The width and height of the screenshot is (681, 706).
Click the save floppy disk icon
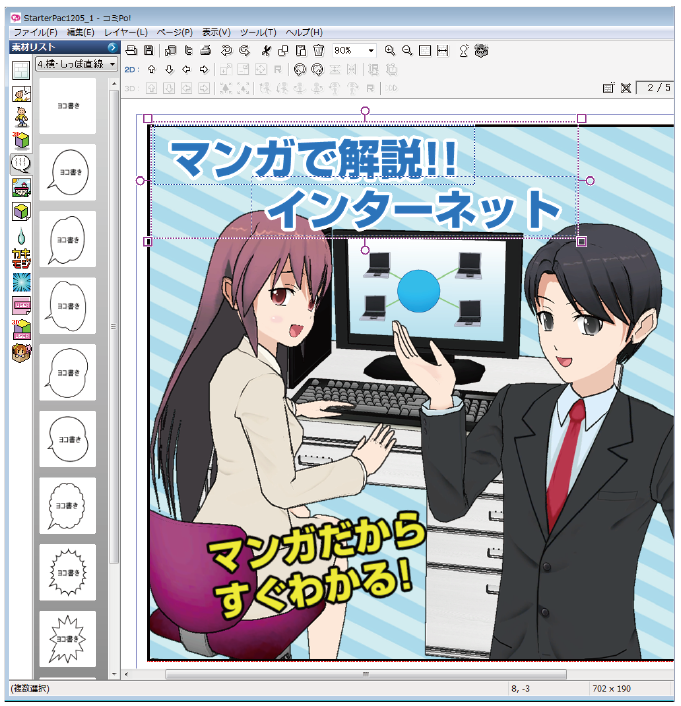pos(148,50)
